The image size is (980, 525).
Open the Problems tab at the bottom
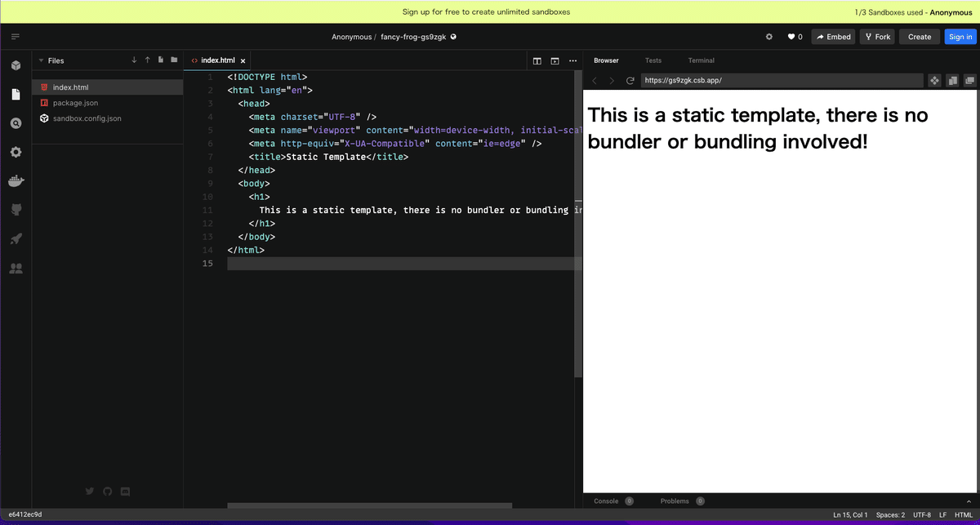pos(675,501)
